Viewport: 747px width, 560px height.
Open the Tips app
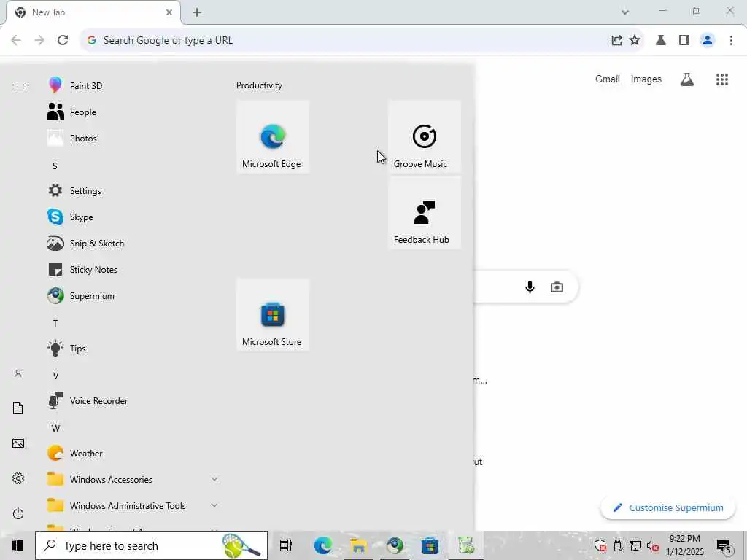[133, 348]
